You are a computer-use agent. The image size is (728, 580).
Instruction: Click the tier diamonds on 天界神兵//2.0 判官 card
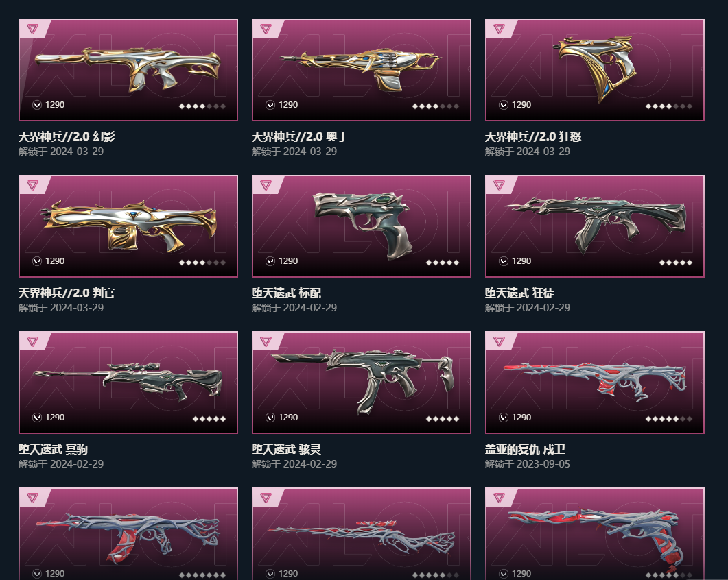click(x=202, y=263)
